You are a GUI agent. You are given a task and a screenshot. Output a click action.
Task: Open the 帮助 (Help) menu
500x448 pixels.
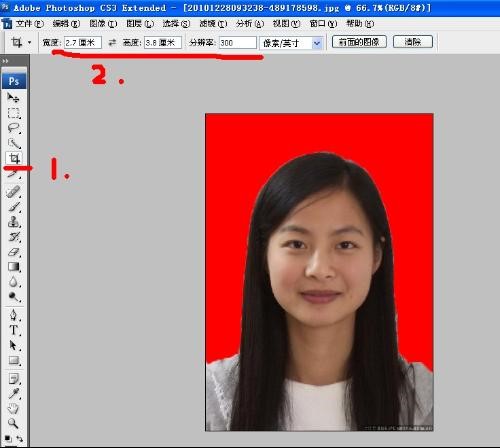click(x=360, y=24)
